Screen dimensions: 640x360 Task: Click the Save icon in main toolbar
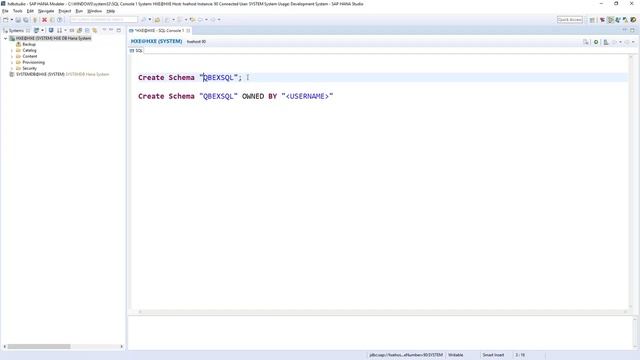(x=18, y=20)
